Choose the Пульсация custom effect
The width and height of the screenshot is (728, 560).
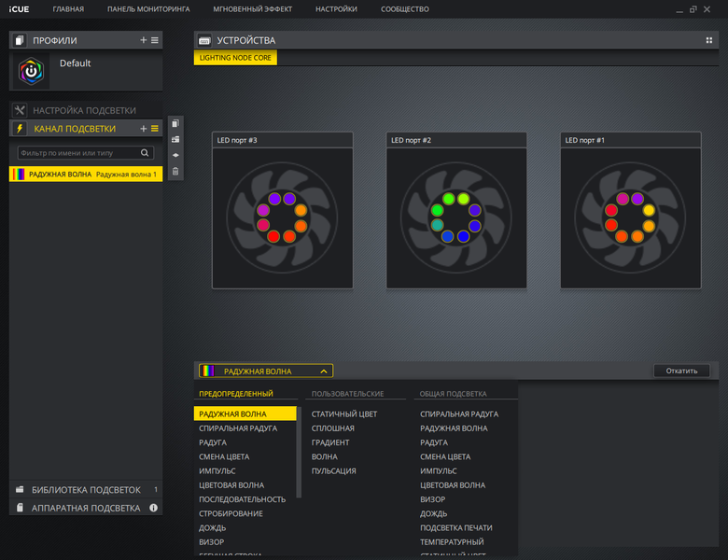pyautogui.click(x=334, y=470)
